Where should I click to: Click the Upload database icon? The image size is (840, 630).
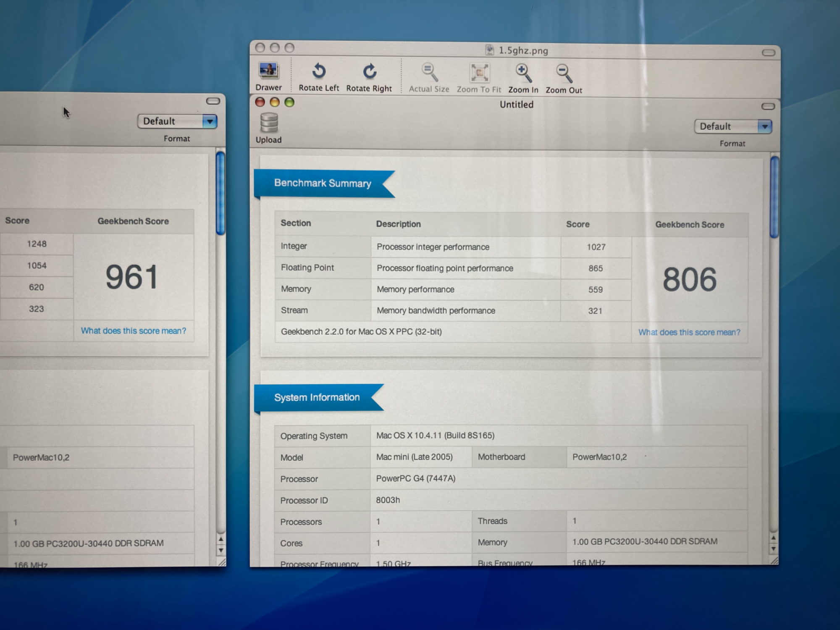coord(269,123)
